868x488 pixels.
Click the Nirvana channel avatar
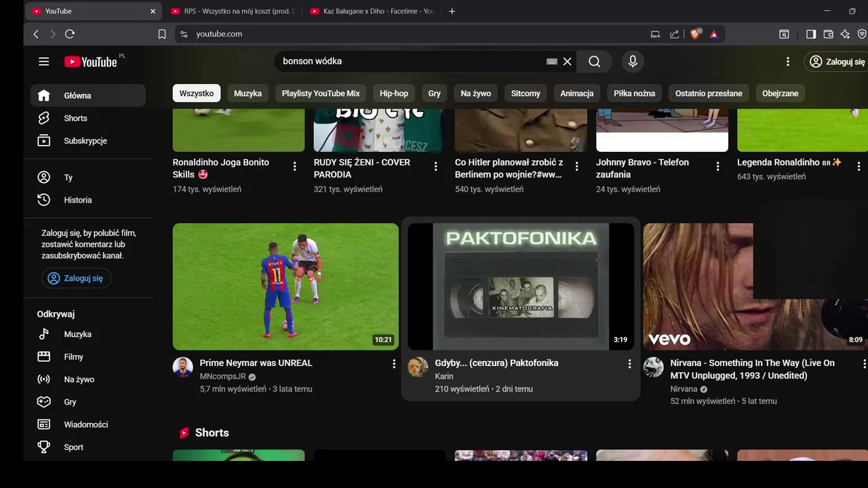[x=654, y=367]
